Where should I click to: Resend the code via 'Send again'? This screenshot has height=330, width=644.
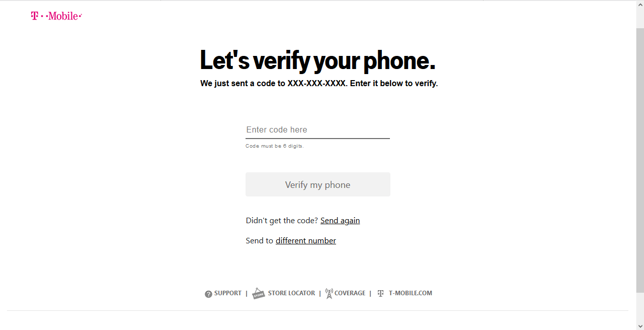tap(340, 221)
